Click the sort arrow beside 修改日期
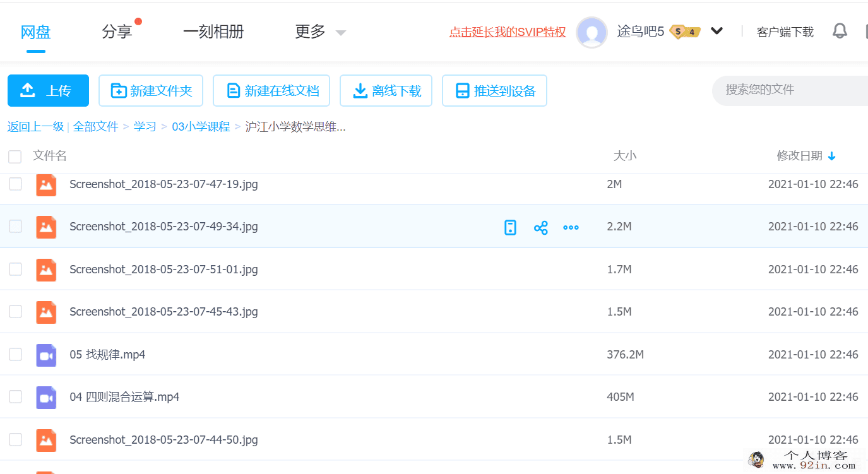This screenshot has width=868, height=474. point(831,156)
